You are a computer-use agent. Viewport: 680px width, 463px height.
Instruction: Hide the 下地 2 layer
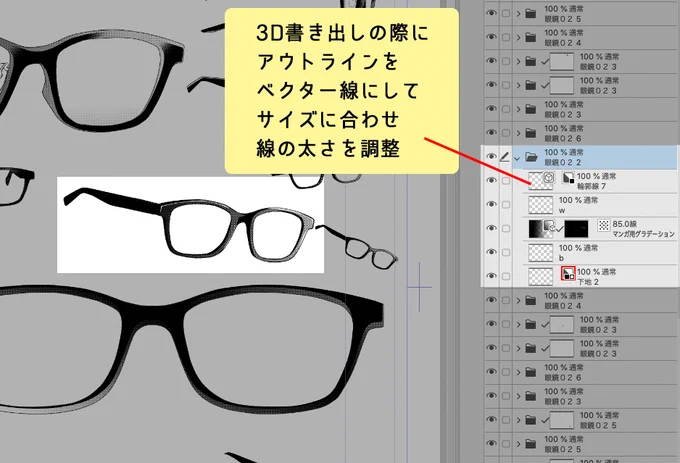tap(491, 276)
